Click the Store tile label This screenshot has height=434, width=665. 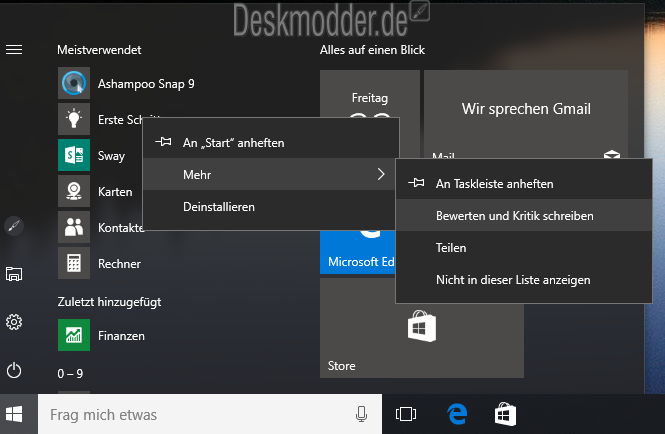(341, 366)
